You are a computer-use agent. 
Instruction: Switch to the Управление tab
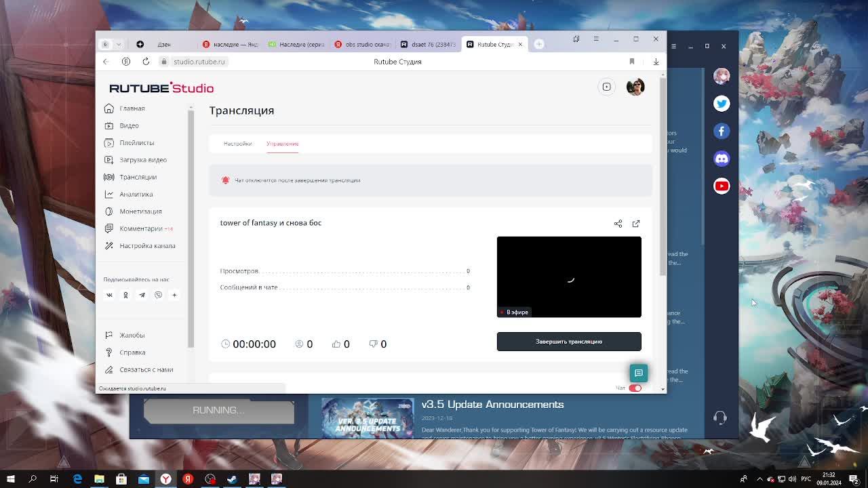pyautogui.click(x=282, y=144)
